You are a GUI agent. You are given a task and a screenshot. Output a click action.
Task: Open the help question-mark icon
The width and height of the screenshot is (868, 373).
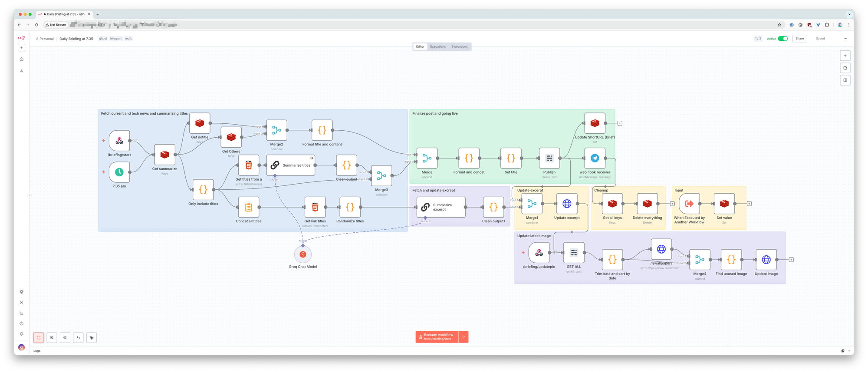tap(21, 323)
